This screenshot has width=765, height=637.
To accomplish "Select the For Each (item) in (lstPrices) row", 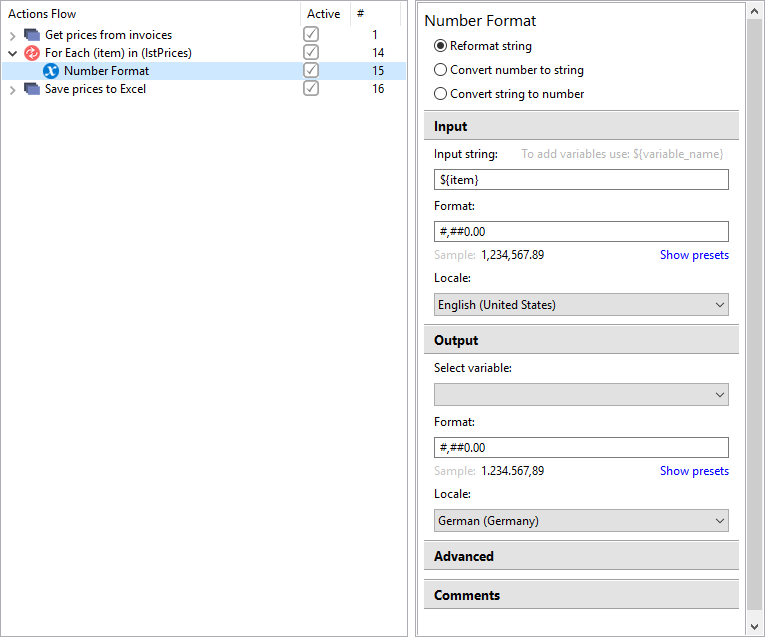I will point(204,53).
